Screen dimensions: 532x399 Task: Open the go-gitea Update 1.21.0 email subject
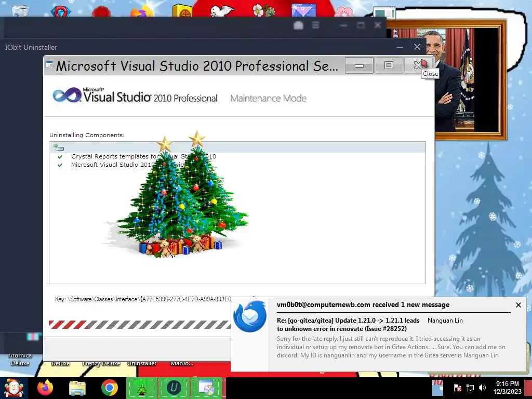click(348, 324)
